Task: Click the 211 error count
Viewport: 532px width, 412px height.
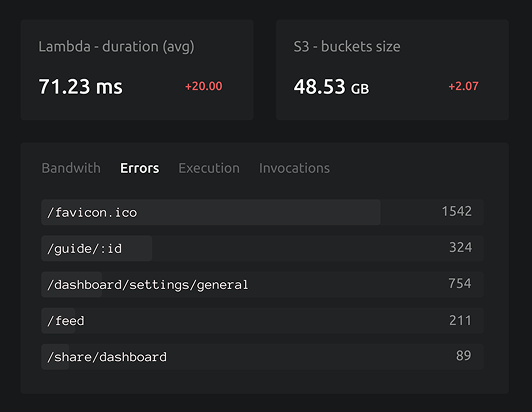Action: pyautogui.click(x=460, y=320)
